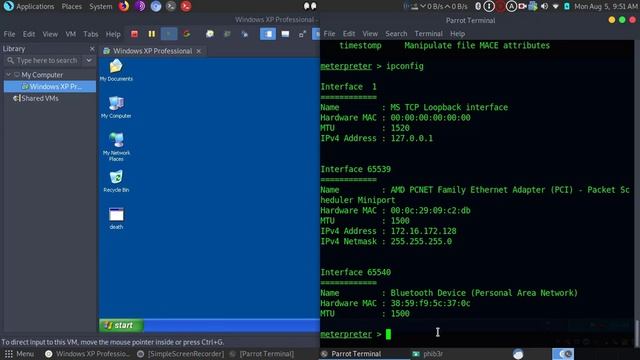Select Shared VMs in the library

[36, 98]
